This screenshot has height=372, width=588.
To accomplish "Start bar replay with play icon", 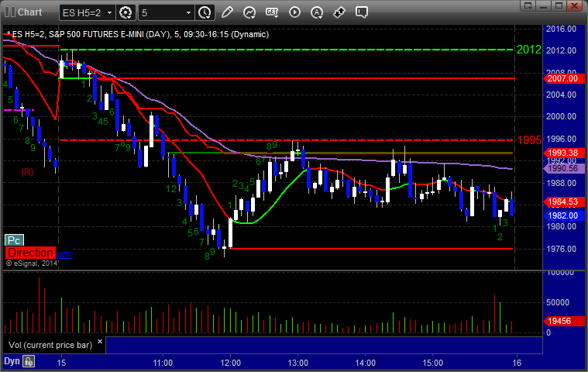I will (x=294, y=12).
